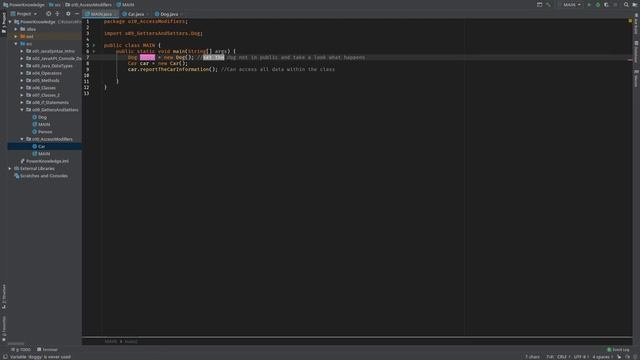Run with Coverage icon
The image size is (640, 360).
[x=606, y=5]
